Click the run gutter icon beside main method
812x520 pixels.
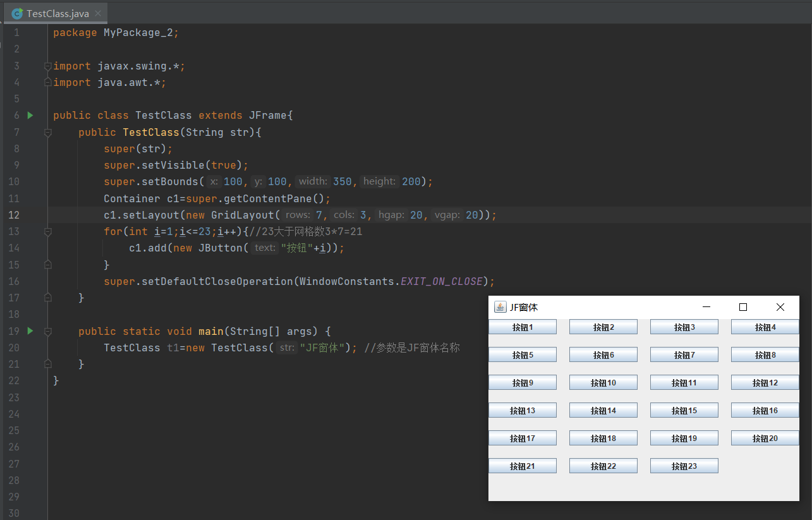point(30,330)
